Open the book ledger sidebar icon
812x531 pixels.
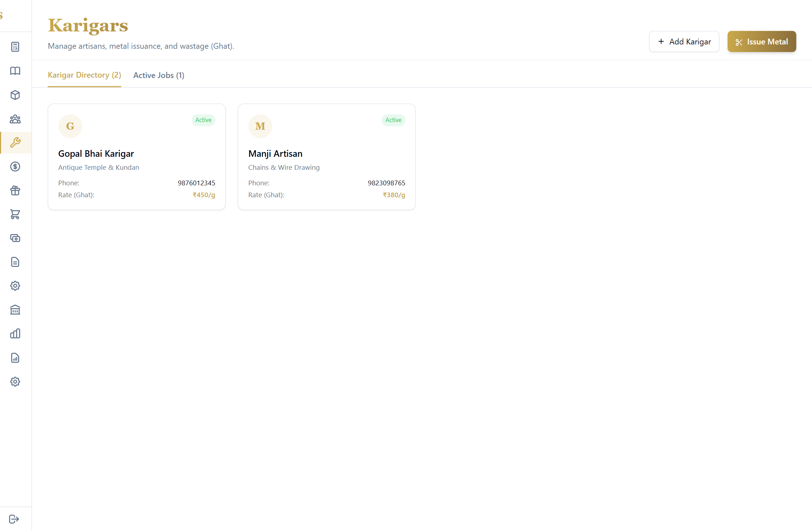tap(15, 71)
